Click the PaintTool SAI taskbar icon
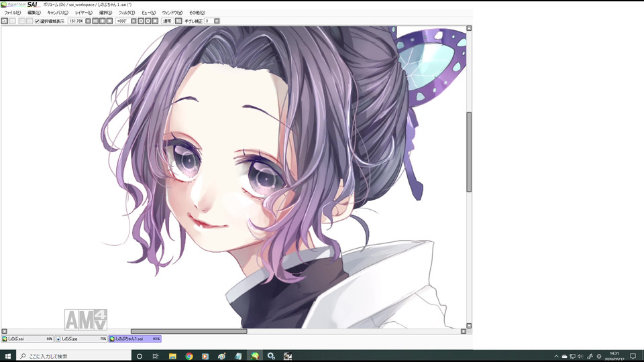The image size is (644, 362). (x=255, y=356)
